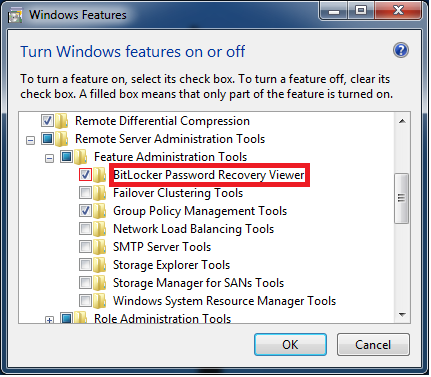Maximize the Windows Features window
Screen dimensions: 431x377
tap(361, 11)
